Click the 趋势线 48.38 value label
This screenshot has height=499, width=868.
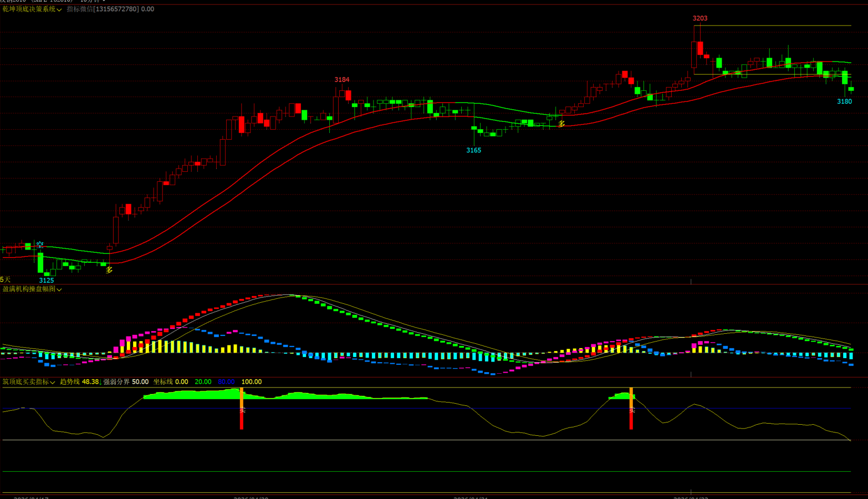[79, 382]
